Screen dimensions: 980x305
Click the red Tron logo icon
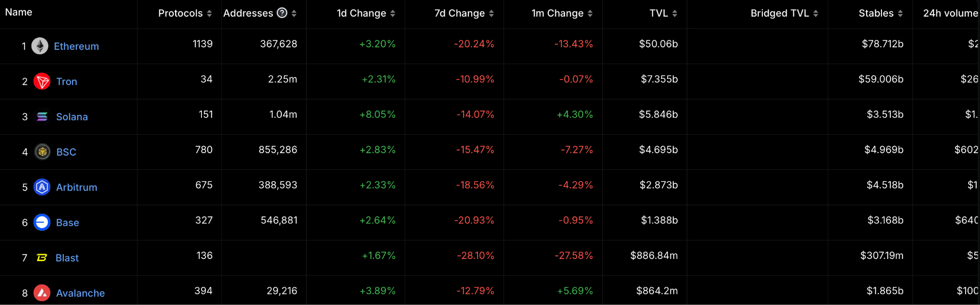click(42, 81)
